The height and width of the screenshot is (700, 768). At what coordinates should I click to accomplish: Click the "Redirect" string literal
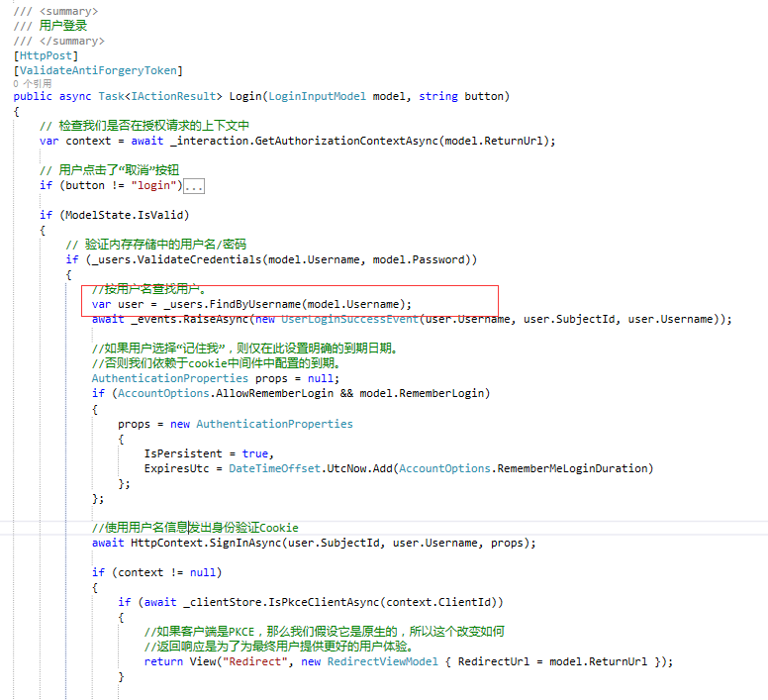coord(254,661)
